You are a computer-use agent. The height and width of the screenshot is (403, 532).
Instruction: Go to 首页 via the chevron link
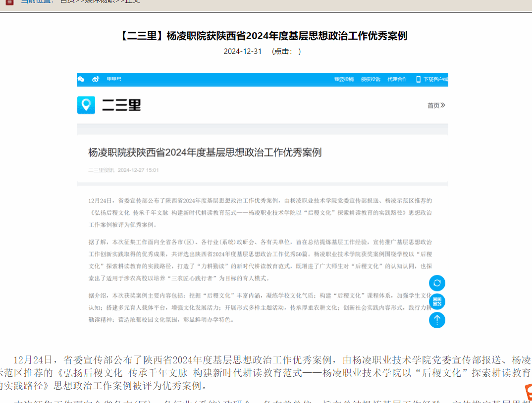pos(436,105)
